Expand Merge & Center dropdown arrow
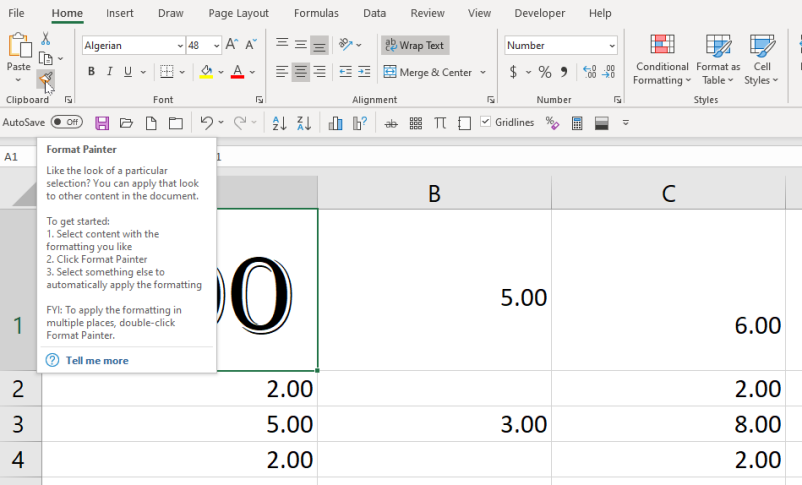 pyautogui.click(x=483, y=72)
